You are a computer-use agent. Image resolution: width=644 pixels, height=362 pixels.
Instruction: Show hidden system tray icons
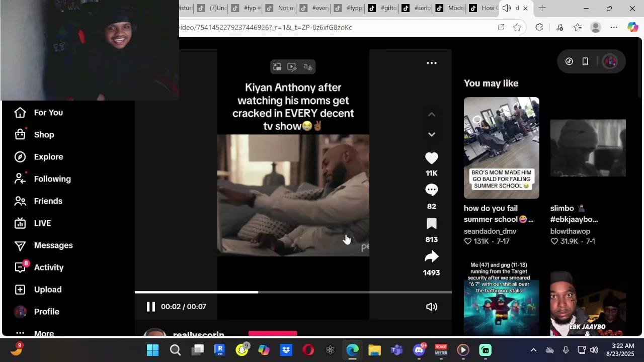pos(533,350)
